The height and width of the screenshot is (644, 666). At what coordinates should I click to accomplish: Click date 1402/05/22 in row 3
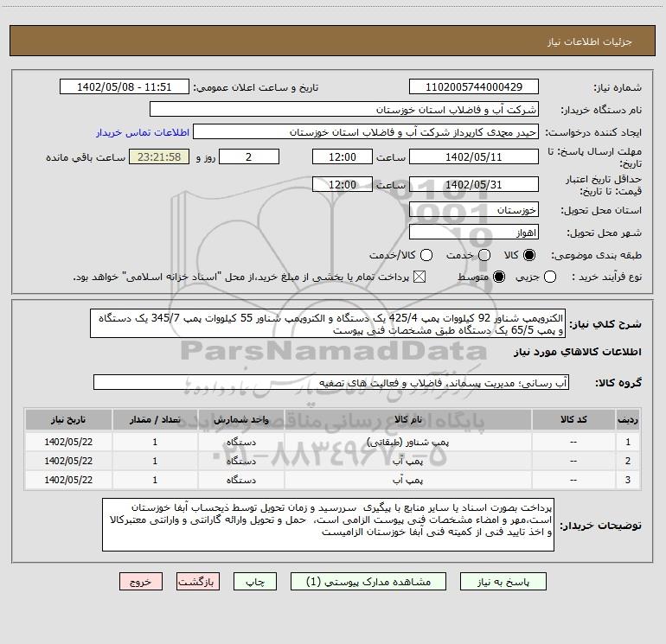[x=68, y=480]
